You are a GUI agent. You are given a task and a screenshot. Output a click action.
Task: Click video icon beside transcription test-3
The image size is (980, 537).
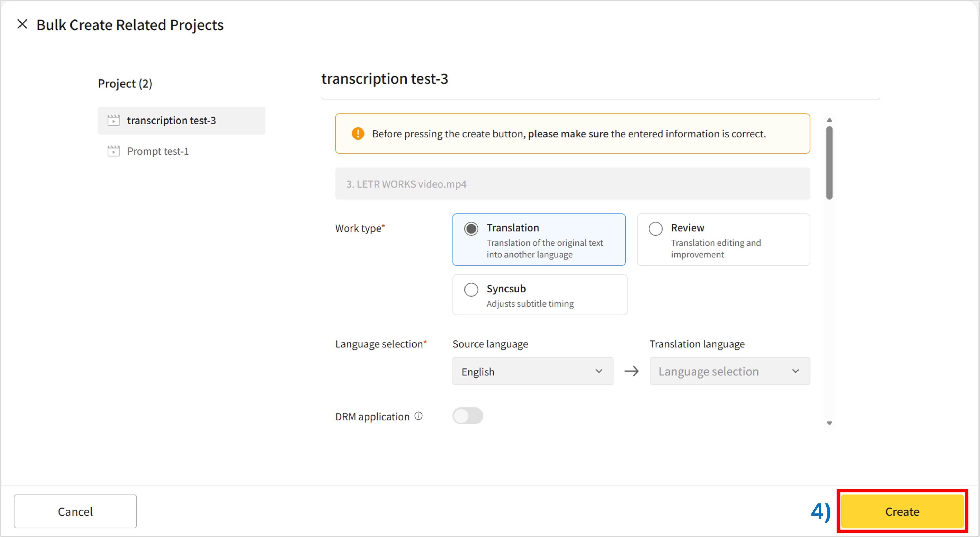(113, 120)
